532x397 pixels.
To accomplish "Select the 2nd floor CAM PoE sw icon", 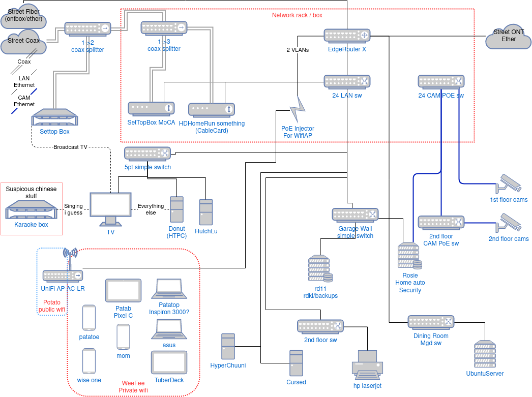I will 441,223.
